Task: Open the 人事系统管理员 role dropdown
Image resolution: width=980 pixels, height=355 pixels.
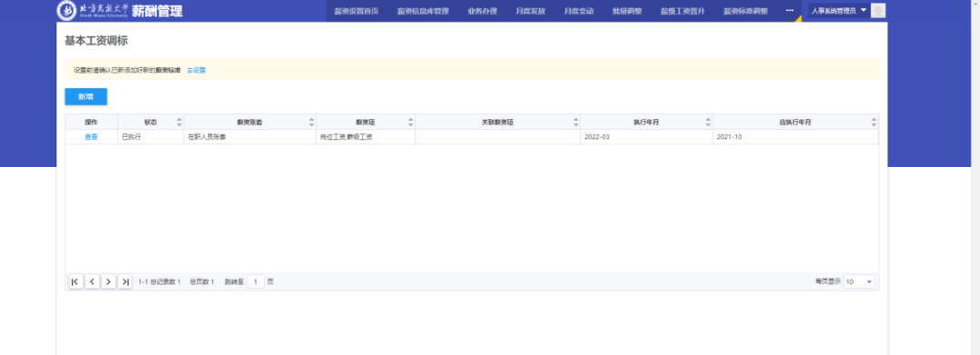Action: tap(838, 11)
